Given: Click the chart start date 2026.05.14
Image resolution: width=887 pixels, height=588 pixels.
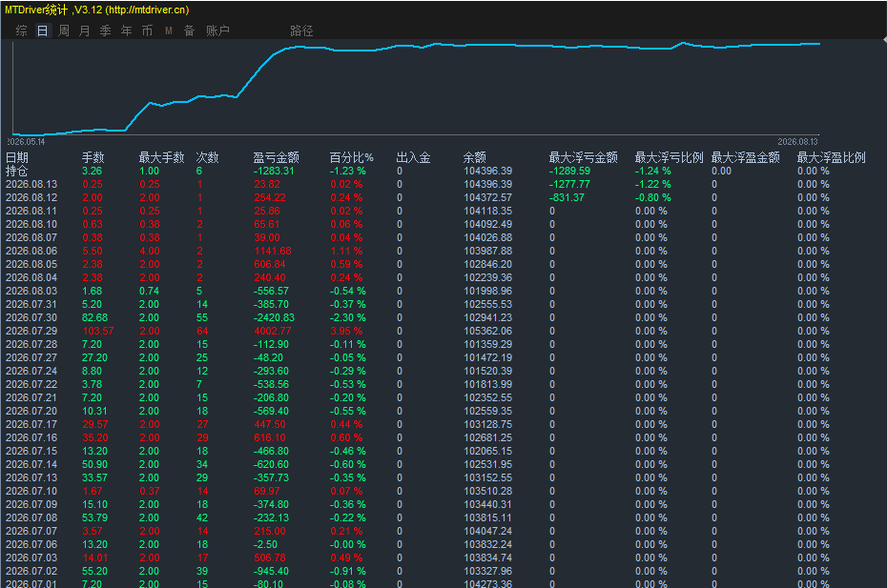Looking at the screenshot, I should 26,142.
